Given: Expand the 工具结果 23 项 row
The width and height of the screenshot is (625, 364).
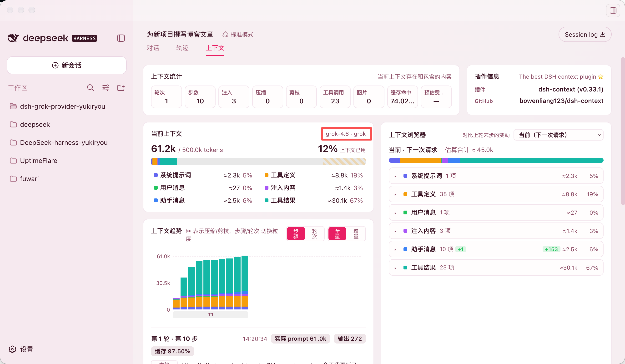Looking at the screenshot, I should point(496,268).
